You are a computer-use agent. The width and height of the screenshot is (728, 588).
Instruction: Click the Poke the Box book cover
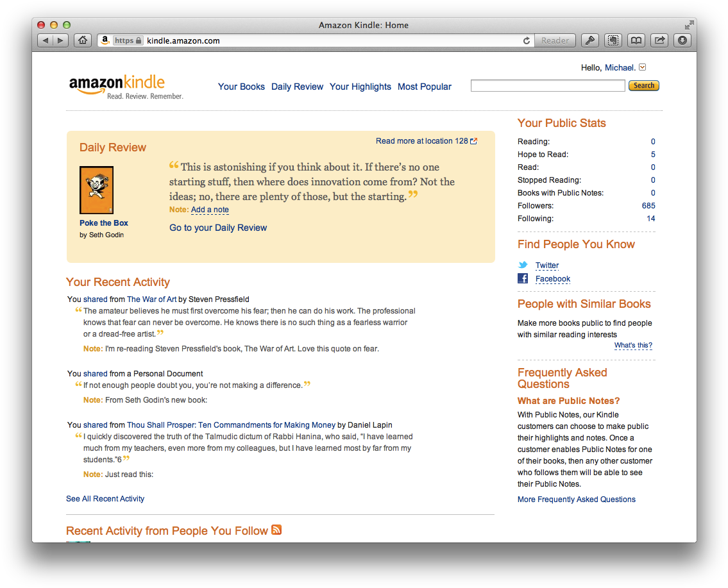[x=97, y=190]
